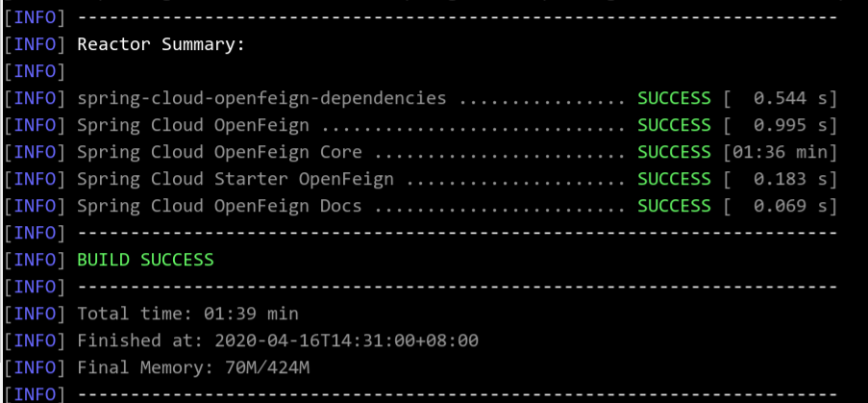Click the green BUILD SUCCESS message

click(145, 261)
